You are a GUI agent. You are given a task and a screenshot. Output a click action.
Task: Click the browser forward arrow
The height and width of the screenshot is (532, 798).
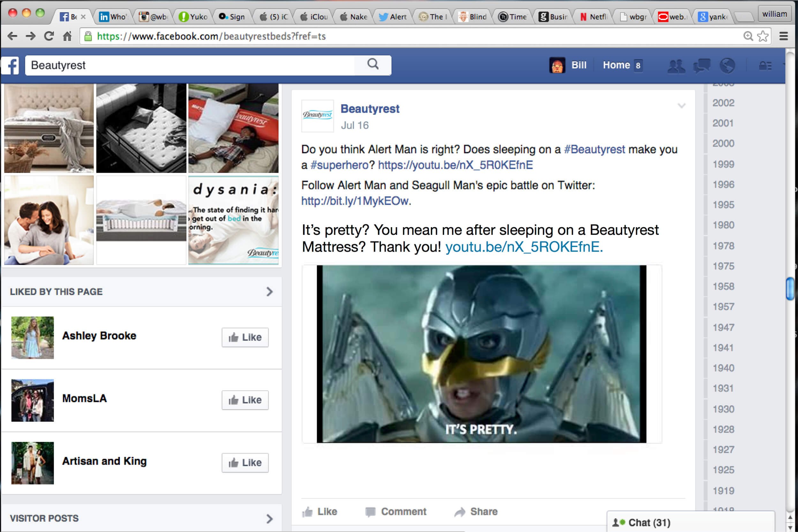(x=31, y=36)
